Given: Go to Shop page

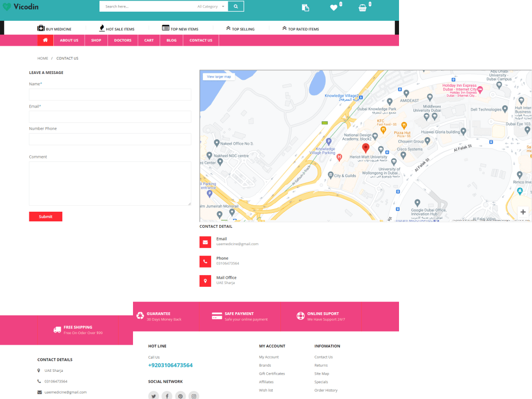Looking at the screenshot, I should coord(96,40).
